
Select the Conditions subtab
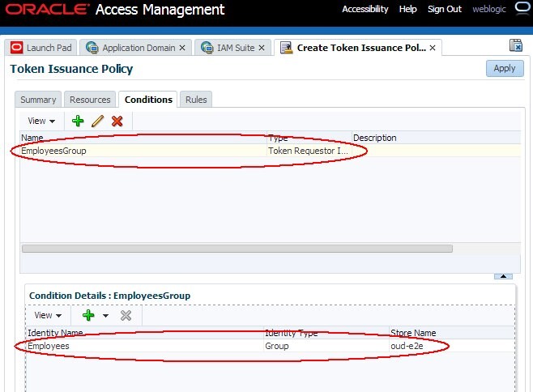click(148, 100)
